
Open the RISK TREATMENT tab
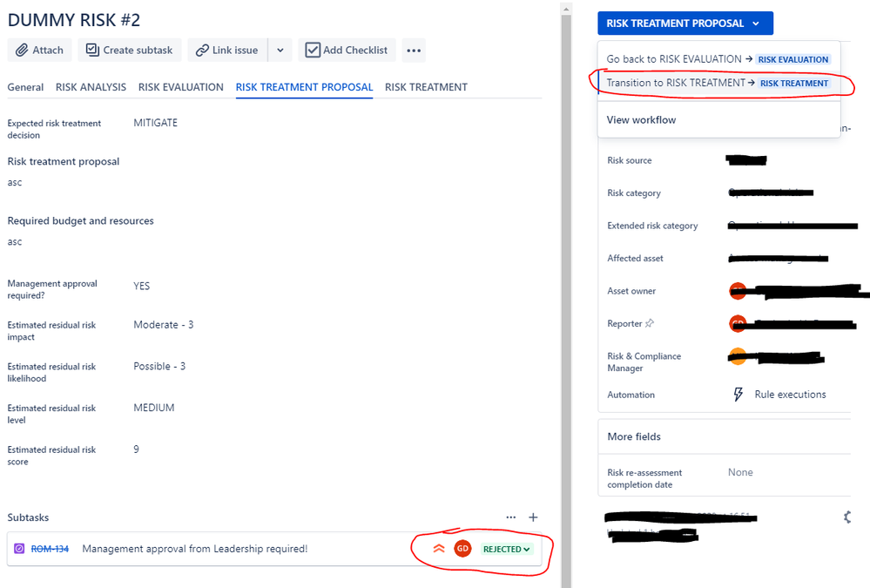(426, 87)
